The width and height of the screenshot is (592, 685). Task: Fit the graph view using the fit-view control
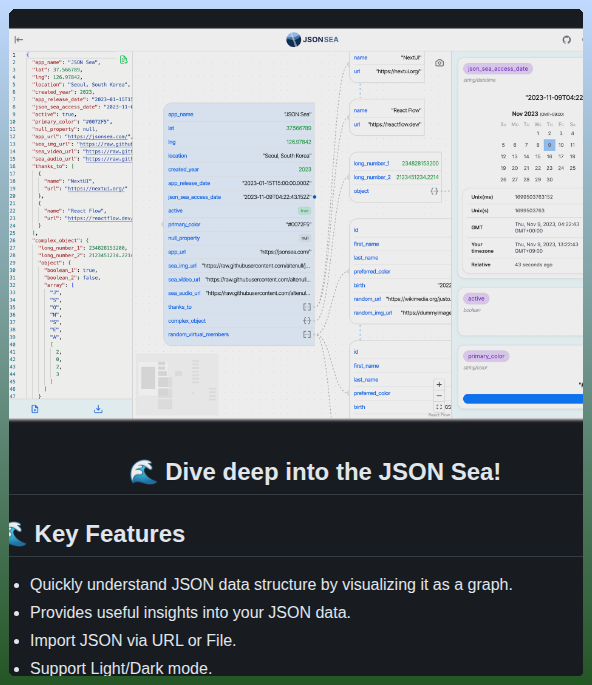(439, 407)
